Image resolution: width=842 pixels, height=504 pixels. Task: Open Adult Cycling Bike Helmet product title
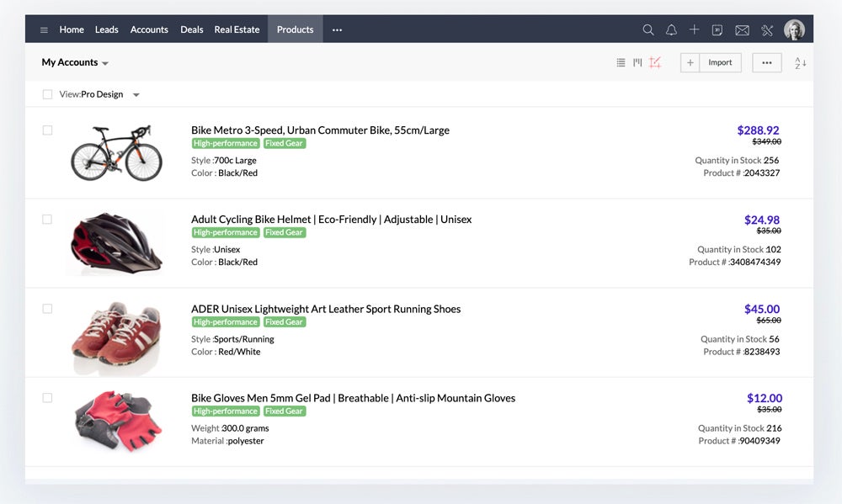tap(331, 219)
